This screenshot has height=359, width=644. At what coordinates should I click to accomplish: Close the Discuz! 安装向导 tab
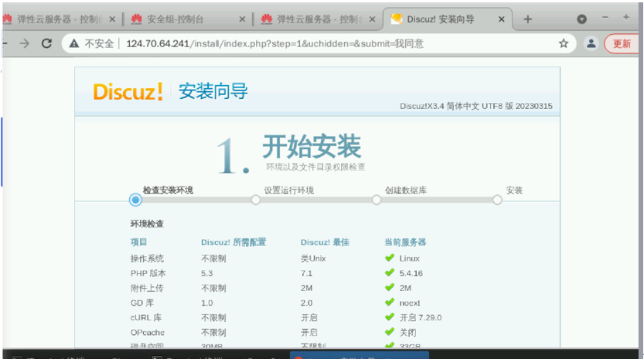click(x=504, y=19)
